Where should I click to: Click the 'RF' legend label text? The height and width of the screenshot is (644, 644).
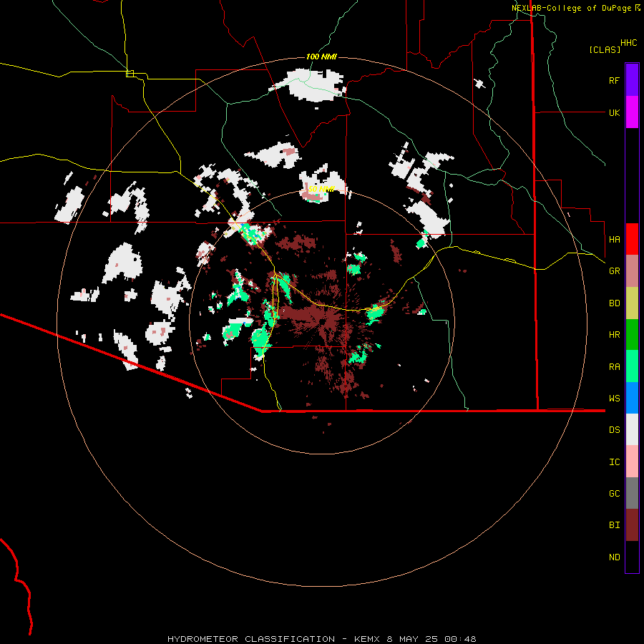(614, 80)
